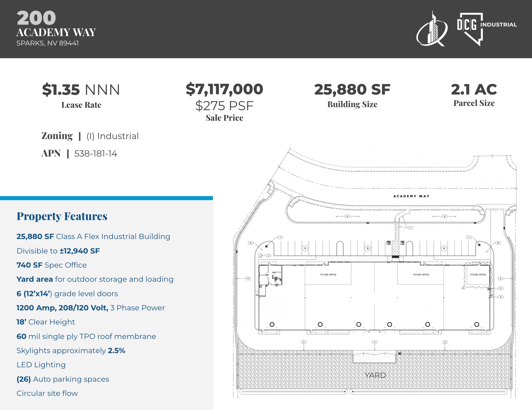Image resolution: width=532 pixels, height=410 pixels.
Task: Select the $7,117,000 sale price
Action: [x=225, y=89]
